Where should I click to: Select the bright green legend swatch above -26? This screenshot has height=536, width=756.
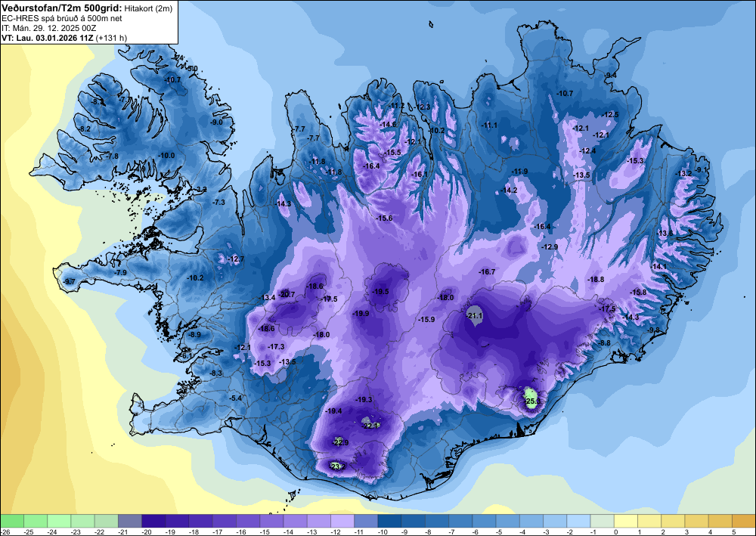click(11, 521)
